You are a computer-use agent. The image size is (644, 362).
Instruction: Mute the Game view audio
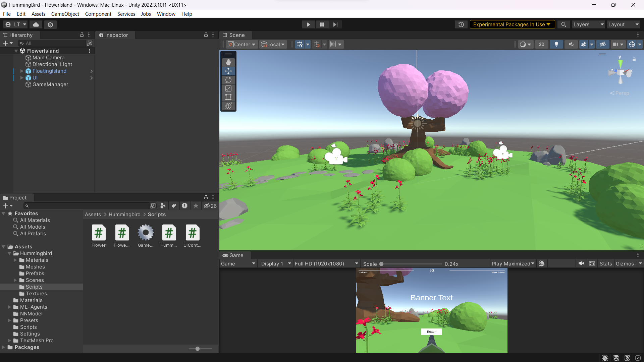click(x=581, y=263)
